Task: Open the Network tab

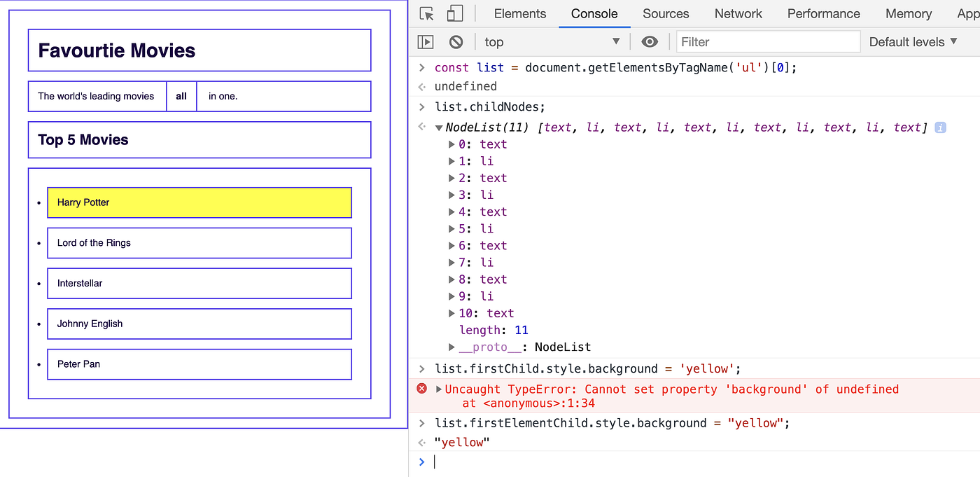Action: (738, 13)
